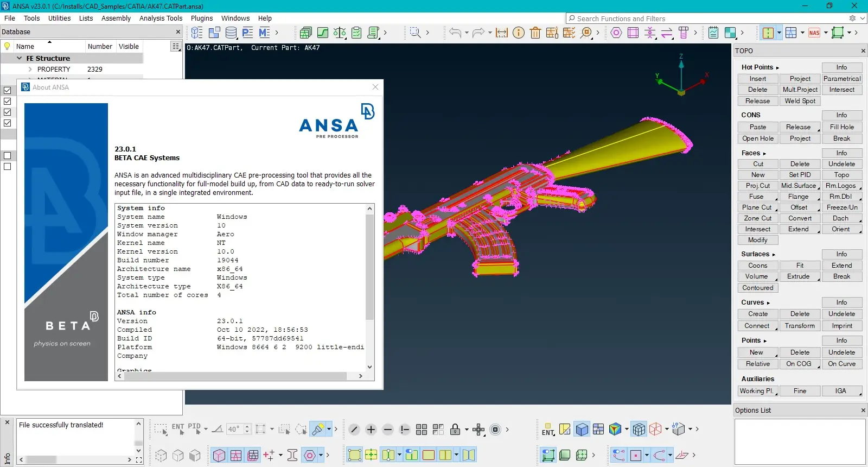Image resolution: width=868 pixels, height=467 pixels.
Task: Open the Help menu
Action: click(265, 18)
